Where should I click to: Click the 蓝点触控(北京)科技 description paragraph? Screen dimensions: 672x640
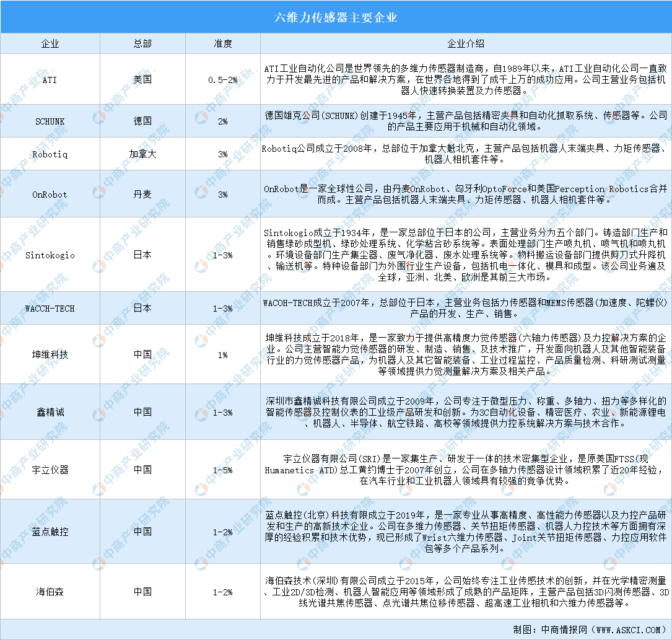click(465, 532)
